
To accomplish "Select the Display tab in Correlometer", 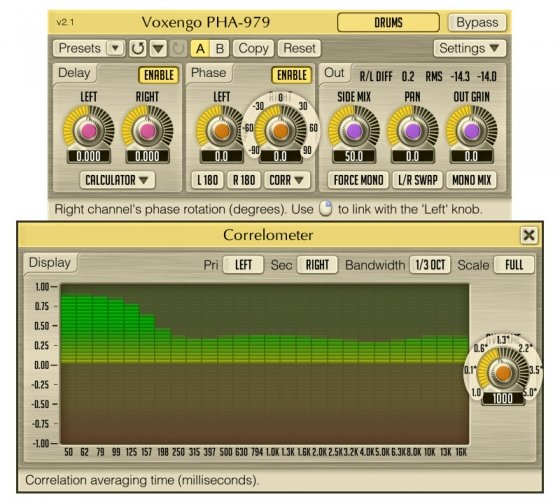I will [x=50, y=263].
